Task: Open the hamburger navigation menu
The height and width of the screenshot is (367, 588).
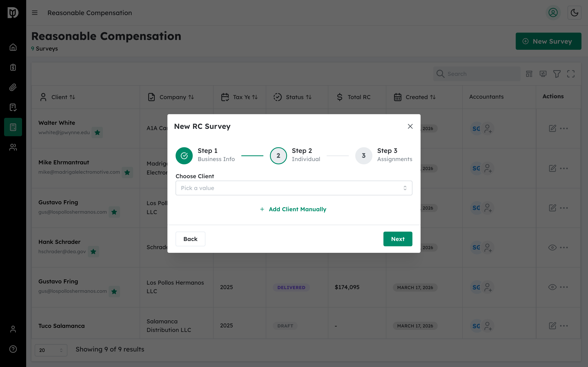Action: pos(35,13)
